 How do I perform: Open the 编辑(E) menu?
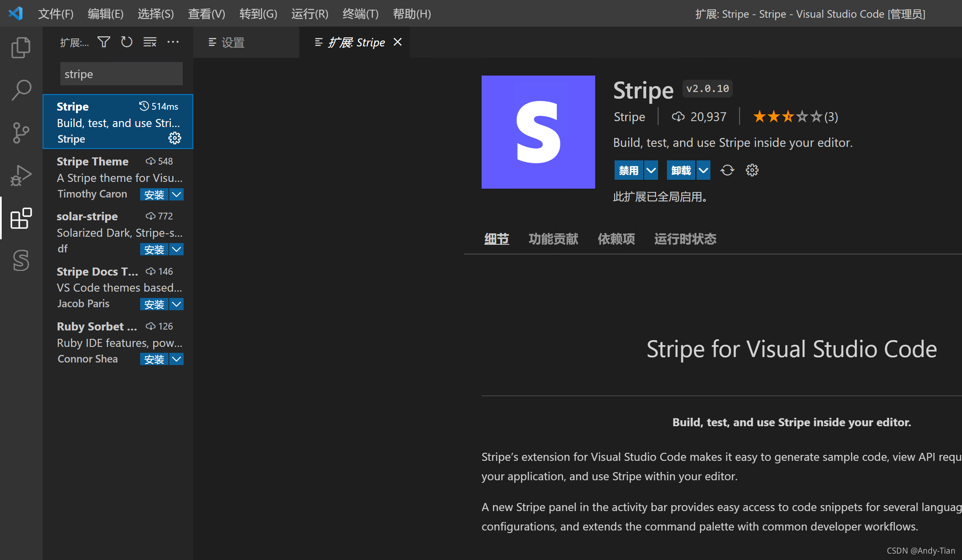click(x=106, y=14)
